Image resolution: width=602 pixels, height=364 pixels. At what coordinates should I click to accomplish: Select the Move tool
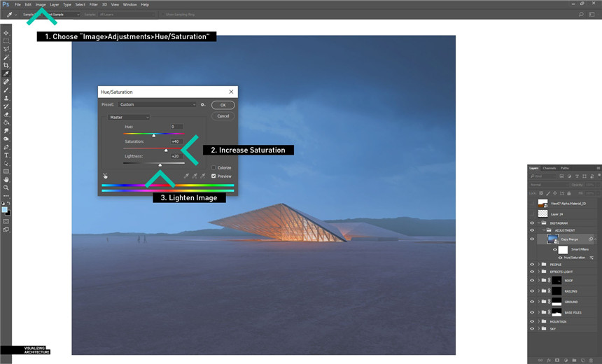6,33
